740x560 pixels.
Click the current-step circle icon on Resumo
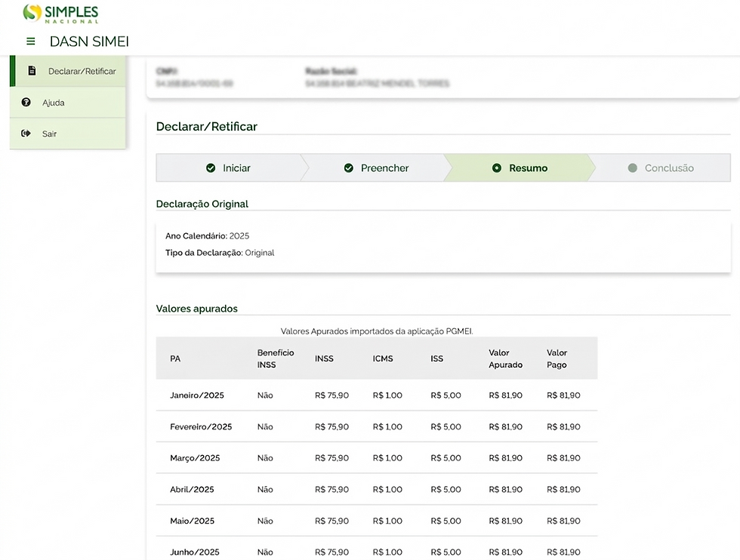(x=497, y=168)
